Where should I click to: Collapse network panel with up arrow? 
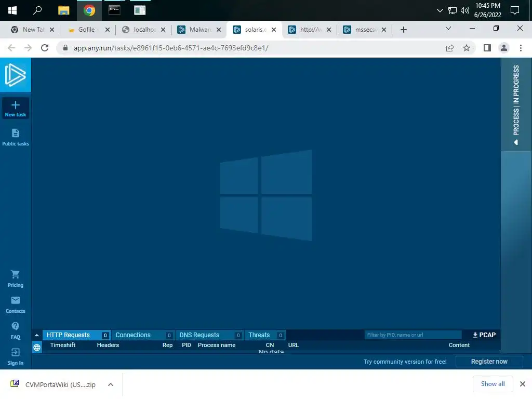(37, 335)
